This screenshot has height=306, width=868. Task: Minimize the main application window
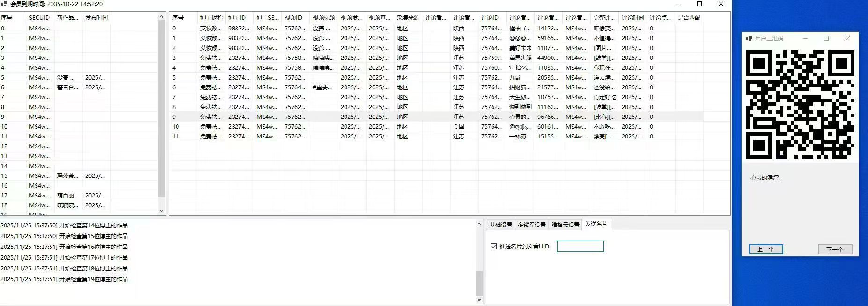pos(679,4)
